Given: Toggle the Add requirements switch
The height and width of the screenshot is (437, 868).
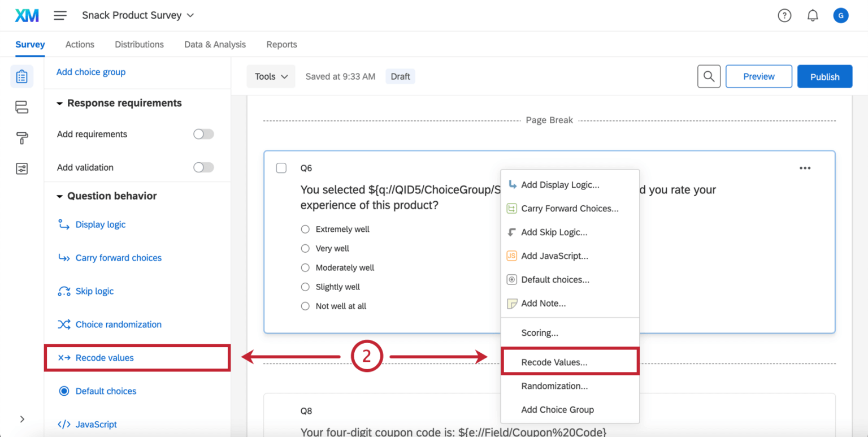Looking at the screenshot, I should click(x=203, y=134).
